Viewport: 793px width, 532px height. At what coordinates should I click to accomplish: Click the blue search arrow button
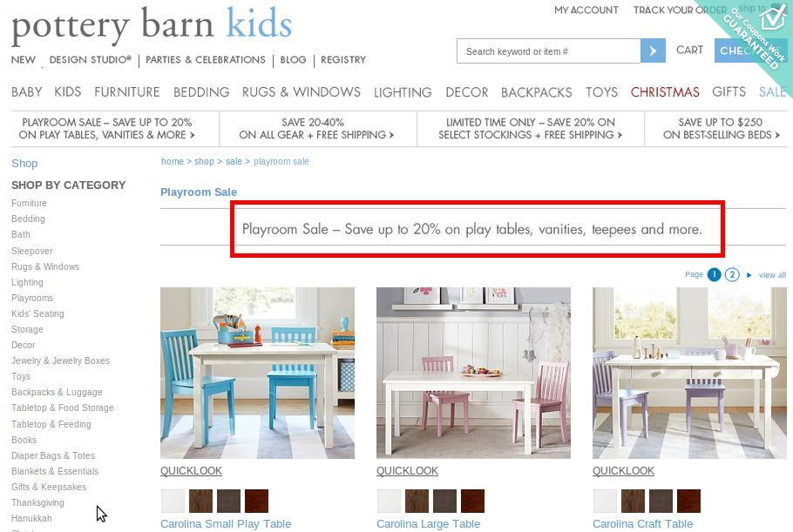(x=653, y=51)
